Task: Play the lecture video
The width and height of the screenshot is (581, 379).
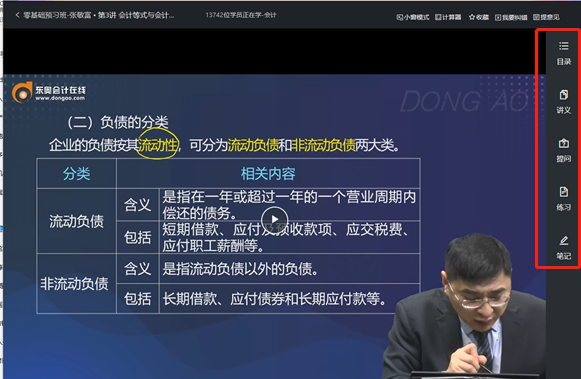Action: (275, 220)
